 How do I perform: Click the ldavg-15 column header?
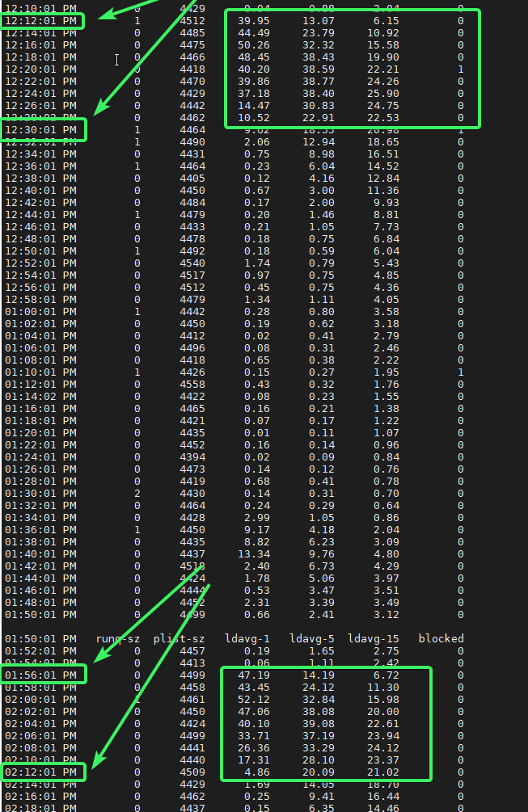(373, 638)
